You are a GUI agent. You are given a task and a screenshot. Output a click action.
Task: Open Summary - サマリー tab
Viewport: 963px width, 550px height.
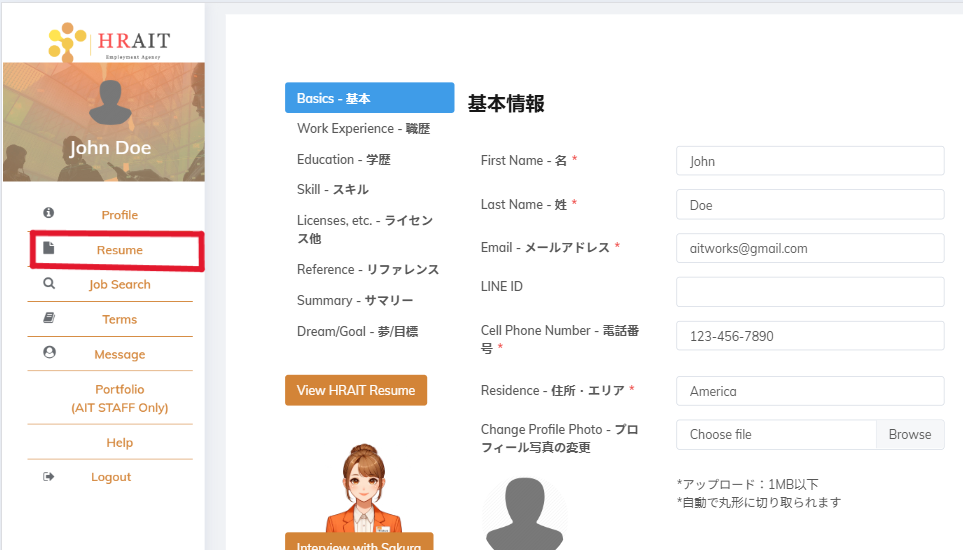click(355, 300)
